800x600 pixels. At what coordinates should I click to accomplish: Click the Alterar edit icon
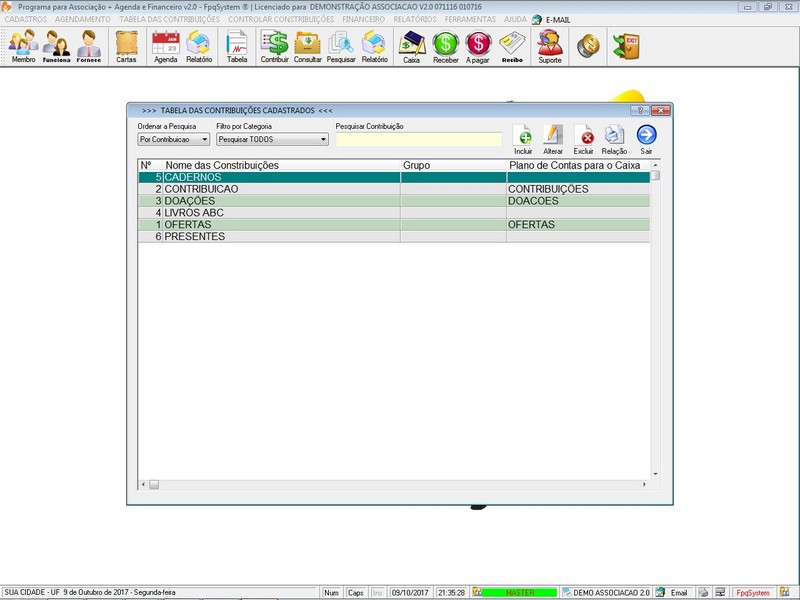553,139
